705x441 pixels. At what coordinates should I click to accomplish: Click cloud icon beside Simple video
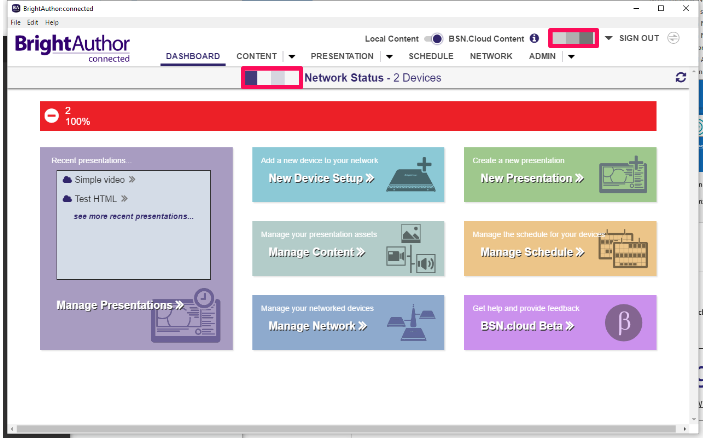point(67,180)
